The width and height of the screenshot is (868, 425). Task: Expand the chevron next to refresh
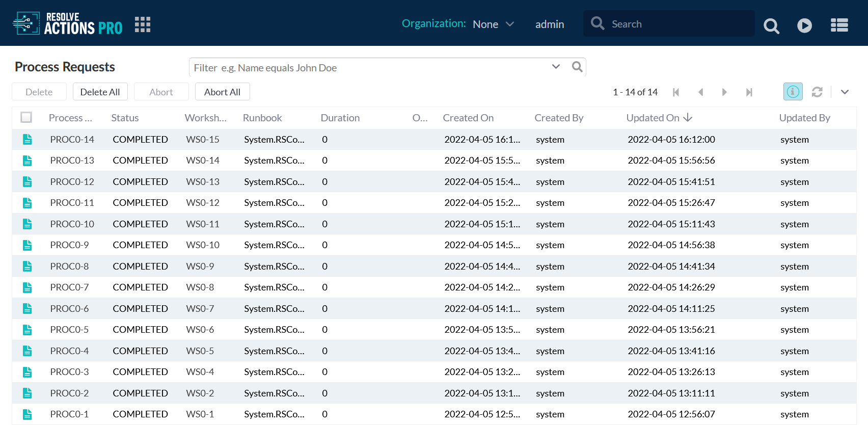[x=845, y=92]
